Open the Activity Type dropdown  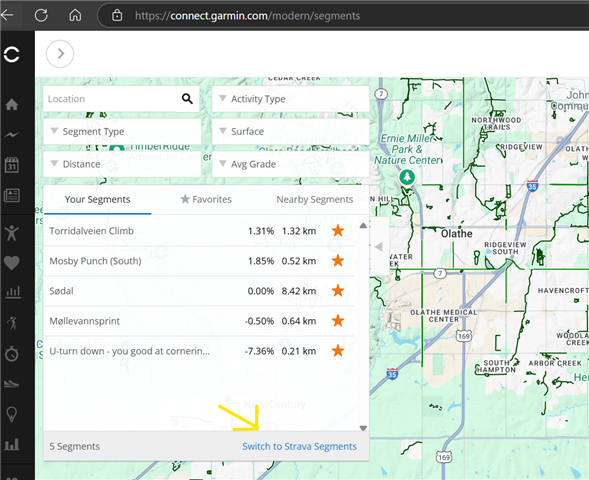(x=291, y=99)
